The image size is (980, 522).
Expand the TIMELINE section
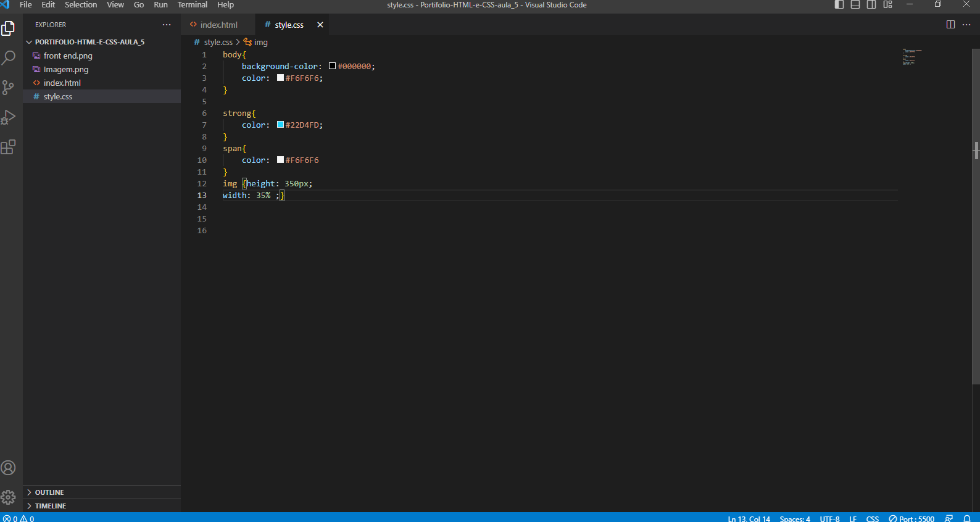click(102, 506)
